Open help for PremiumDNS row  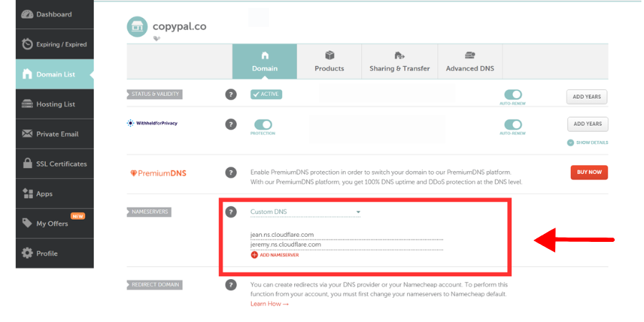231,172
